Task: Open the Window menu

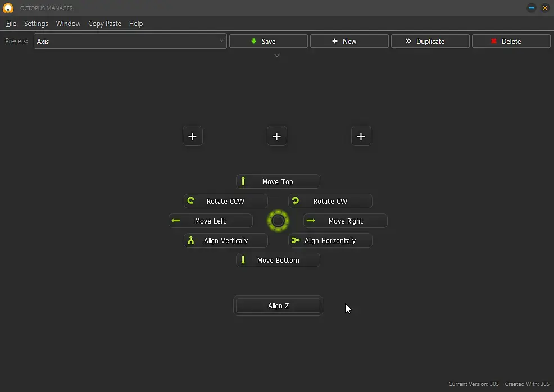Action: 68,24
